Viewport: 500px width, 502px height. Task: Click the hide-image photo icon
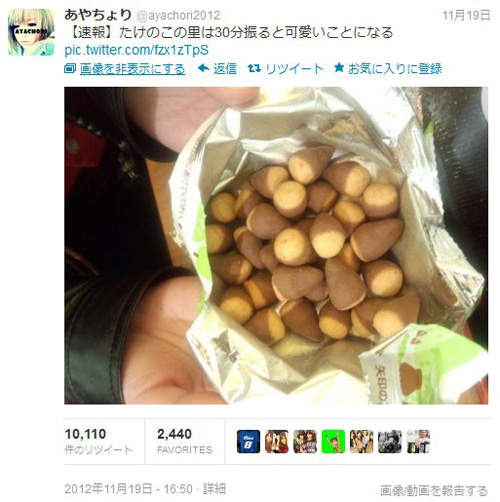(x=70, y=69)
